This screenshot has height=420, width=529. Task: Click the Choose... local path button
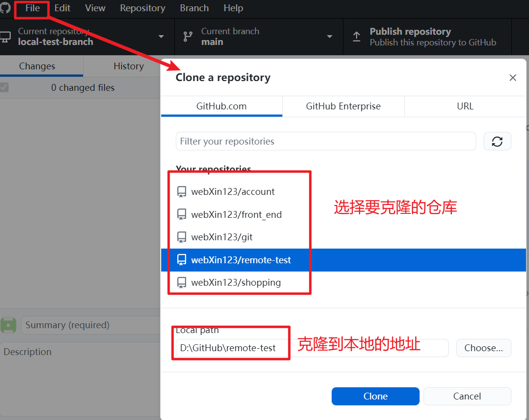tap(483, 348)
